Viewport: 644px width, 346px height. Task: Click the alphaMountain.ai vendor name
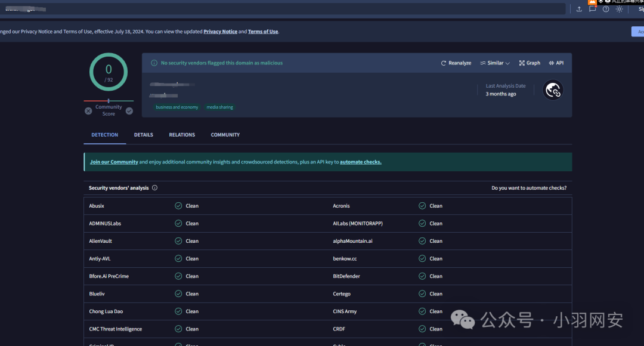[x=352, y=241]
